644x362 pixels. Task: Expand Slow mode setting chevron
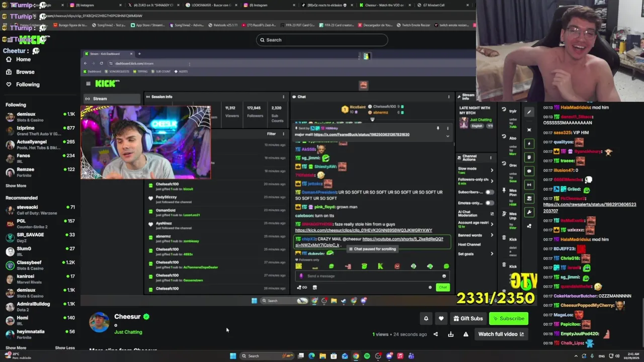(x=492, y=169)
